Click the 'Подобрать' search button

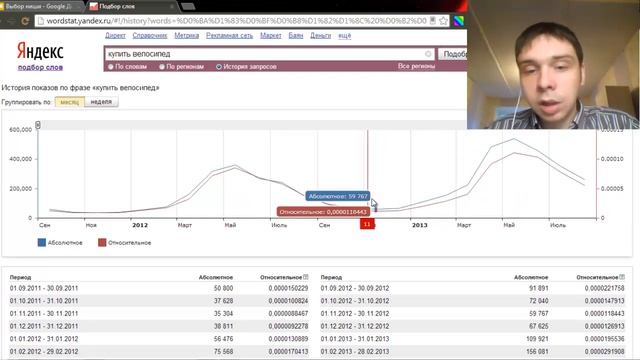coord(452,54)
